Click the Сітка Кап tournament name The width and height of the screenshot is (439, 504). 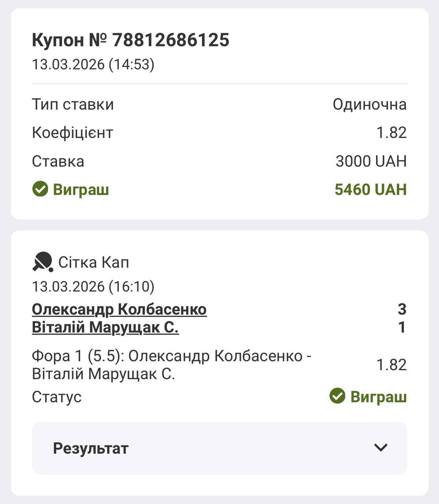click(x=94, y=262)
